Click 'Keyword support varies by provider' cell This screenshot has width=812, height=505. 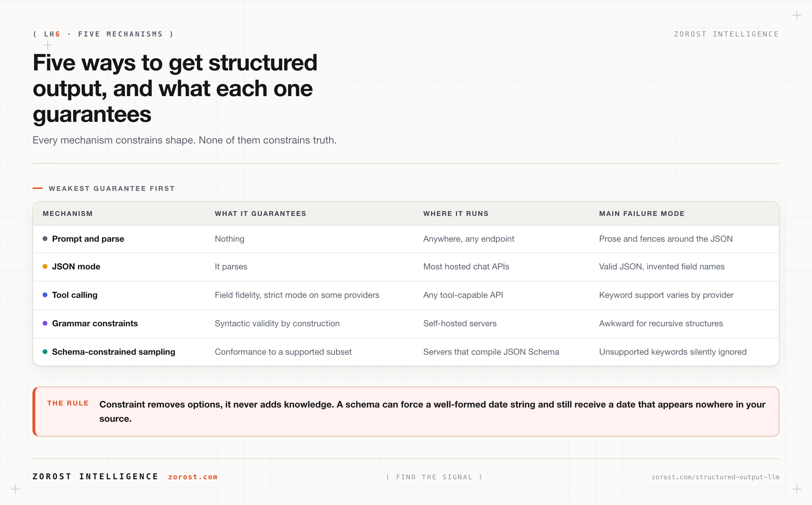(667, 295)
